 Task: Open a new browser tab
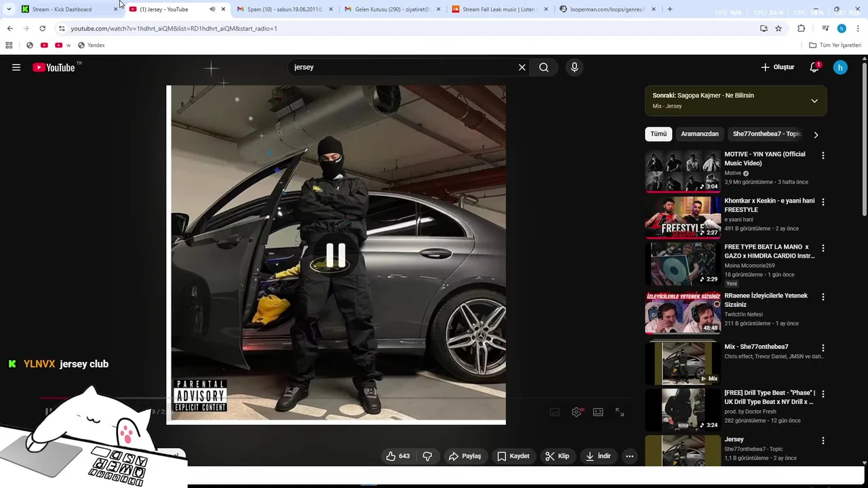tap(670, 9)
